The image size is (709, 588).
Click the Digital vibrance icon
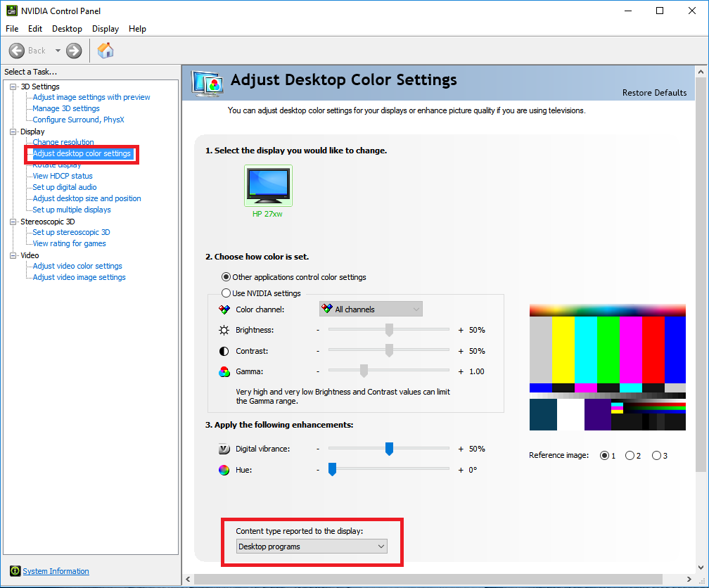(x=224, y=449)
